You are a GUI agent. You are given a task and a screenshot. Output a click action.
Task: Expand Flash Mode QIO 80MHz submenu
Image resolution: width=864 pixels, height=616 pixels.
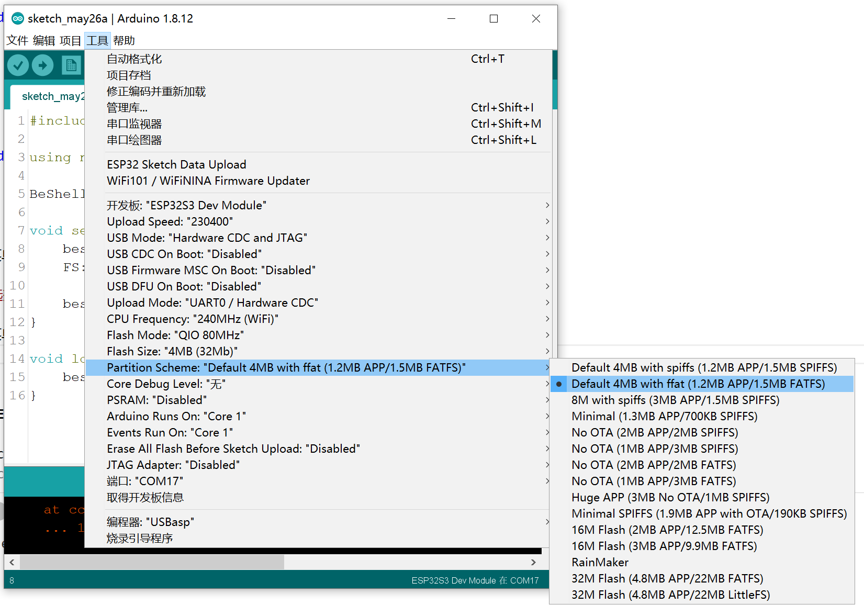(x=318, y=335)
